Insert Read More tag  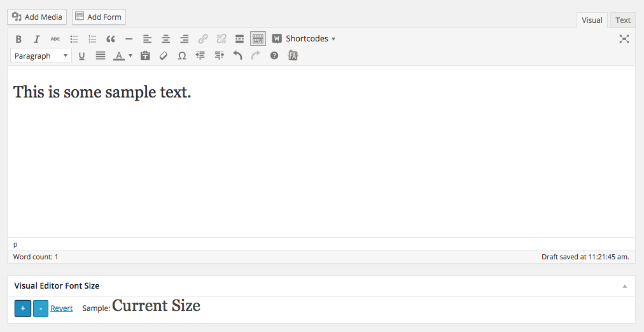click(240, 39)
